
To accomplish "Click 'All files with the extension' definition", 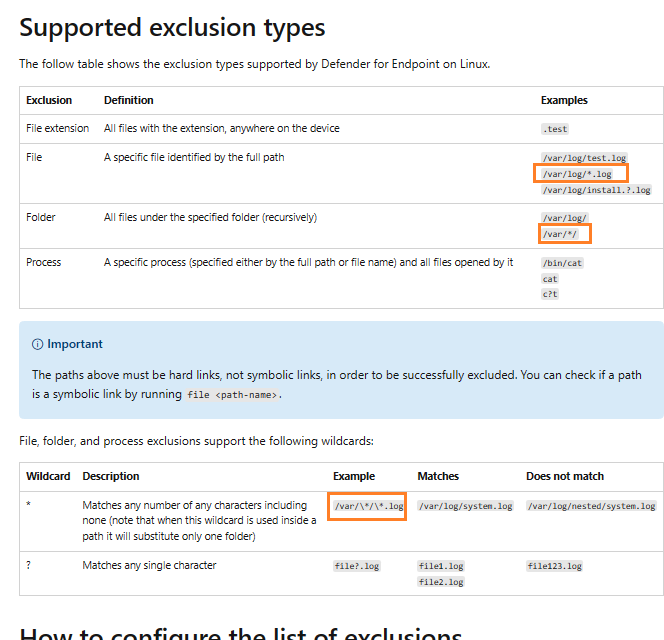I will point(221,128).
